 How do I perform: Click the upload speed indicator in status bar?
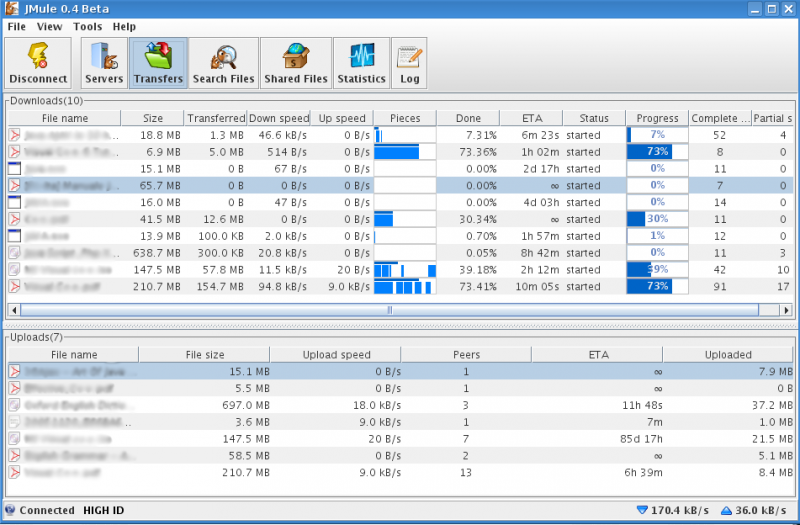[x=754, y=511]
